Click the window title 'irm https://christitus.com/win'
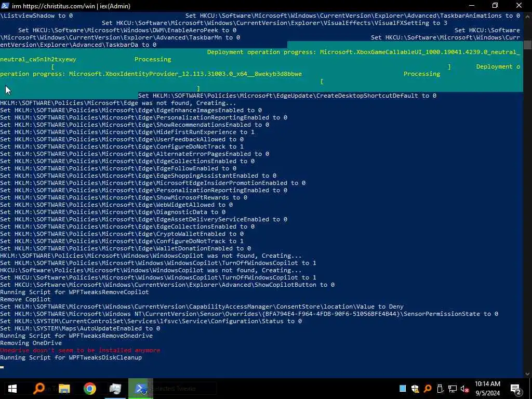Screen dimensions: 532x399 (71, 6)
